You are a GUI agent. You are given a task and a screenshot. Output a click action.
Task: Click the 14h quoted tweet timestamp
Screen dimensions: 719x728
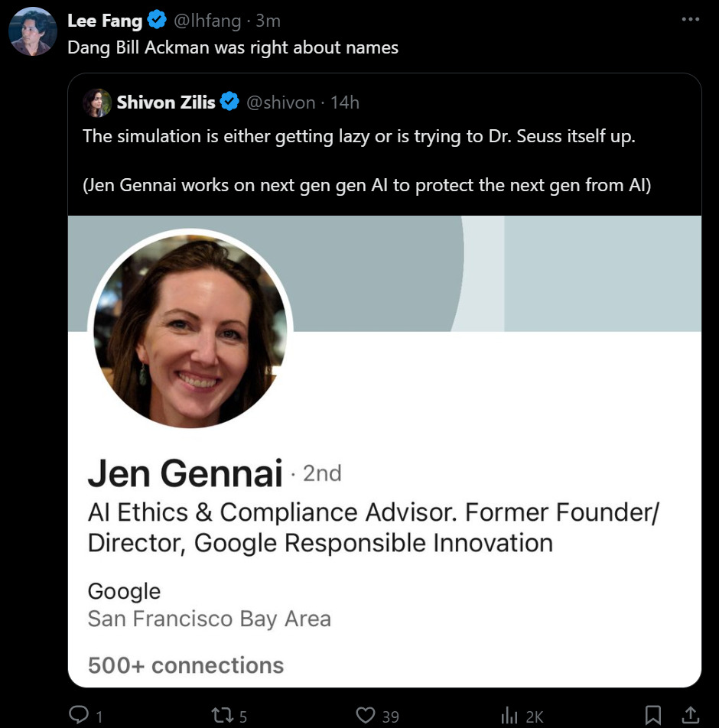[345, 102]
